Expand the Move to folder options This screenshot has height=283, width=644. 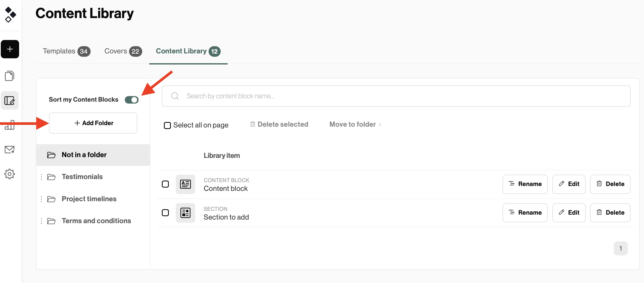(x=355, y=124)
